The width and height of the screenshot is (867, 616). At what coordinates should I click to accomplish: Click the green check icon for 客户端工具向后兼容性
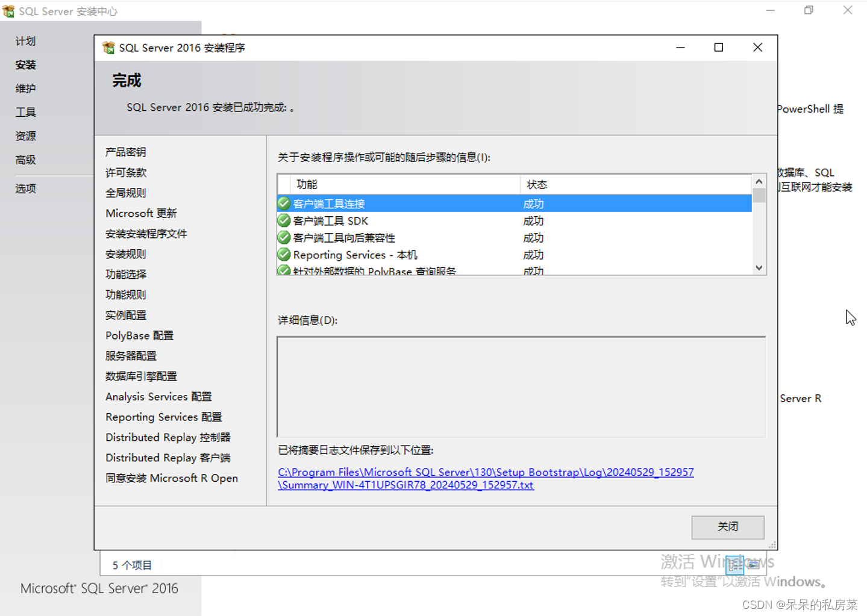point(284,237)
